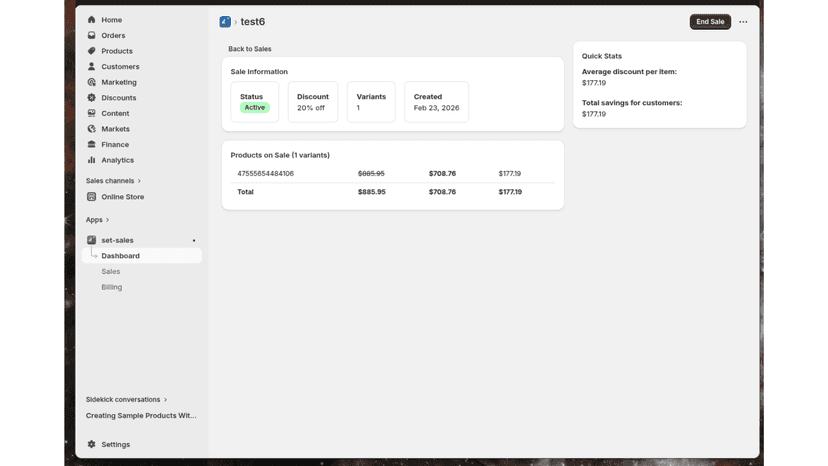Click the Content icon in sidebar
This screenshot has width=828, height=466.
pyautogui.click(x=91, y=113)
